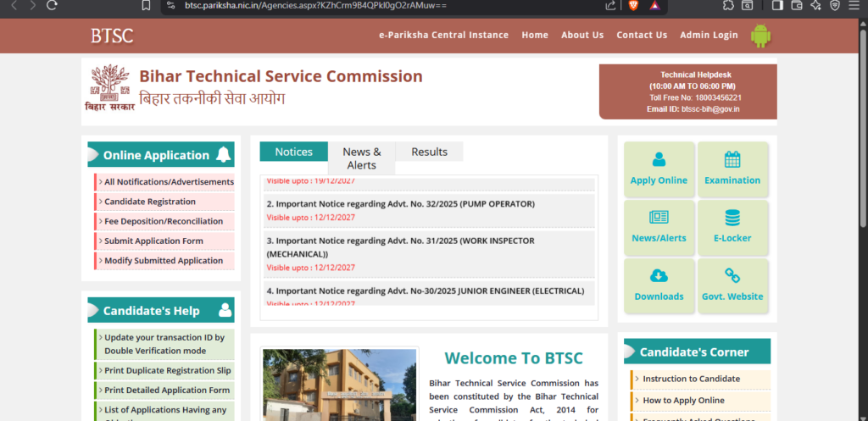This screenshot has height=421, width=868.
Task: Open Brave Rewards triangle icon
Action: point(655,6)
